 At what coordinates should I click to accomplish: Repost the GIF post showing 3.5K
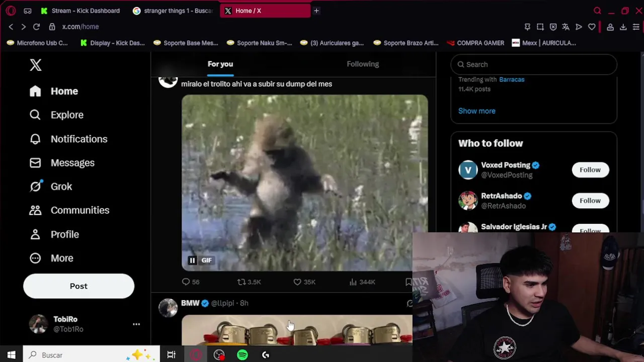click(249, 282)
